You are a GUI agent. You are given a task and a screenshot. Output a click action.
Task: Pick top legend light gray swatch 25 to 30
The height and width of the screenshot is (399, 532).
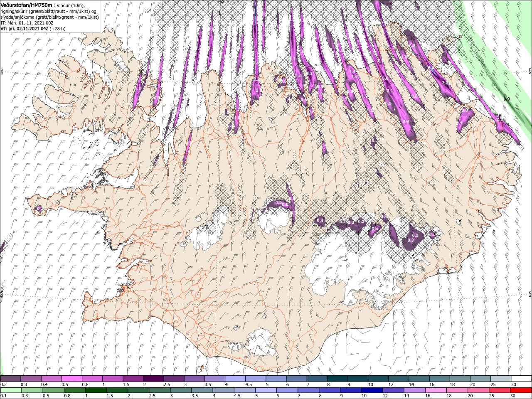pos(501,378)
